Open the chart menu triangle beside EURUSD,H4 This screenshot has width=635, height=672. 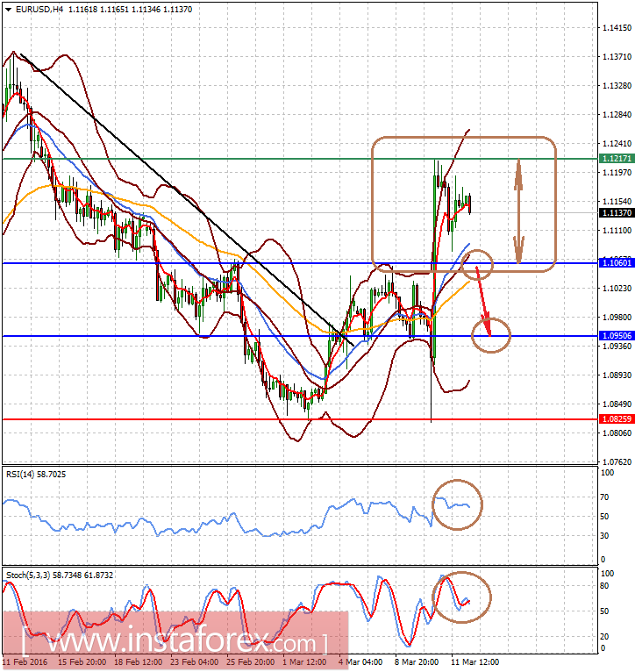tap(8, 10)
